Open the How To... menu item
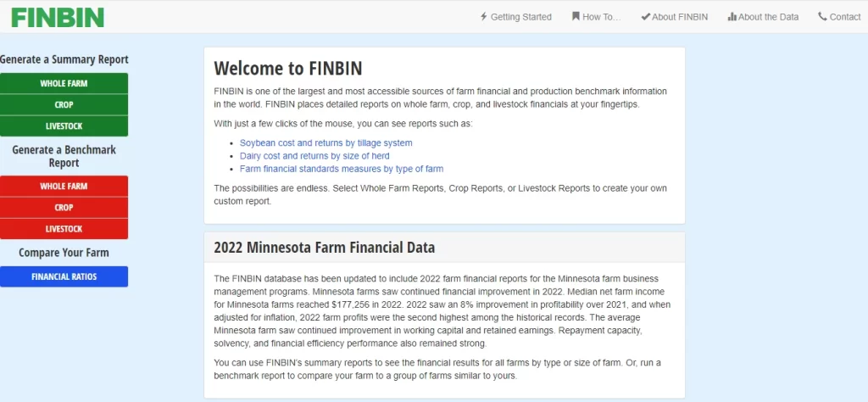 (x=596, y=17)
